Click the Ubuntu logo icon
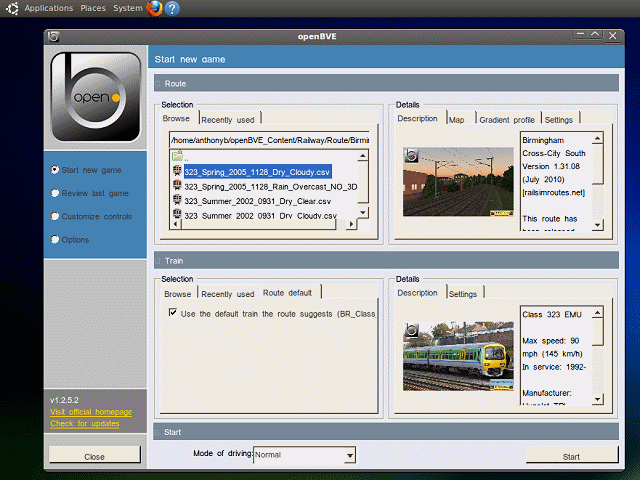640x480 pixels. (12, 8)
